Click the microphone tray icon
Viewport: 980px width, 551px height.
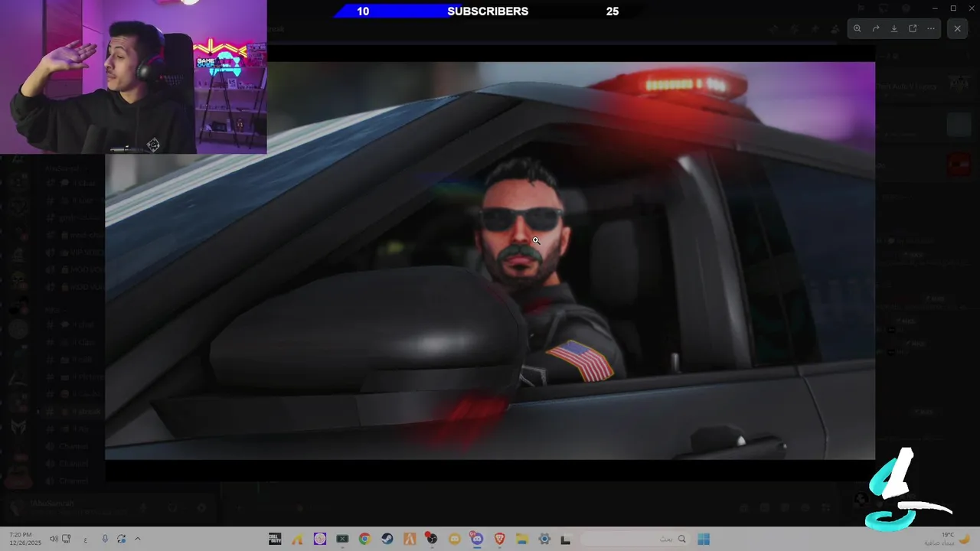pos(105,539)
